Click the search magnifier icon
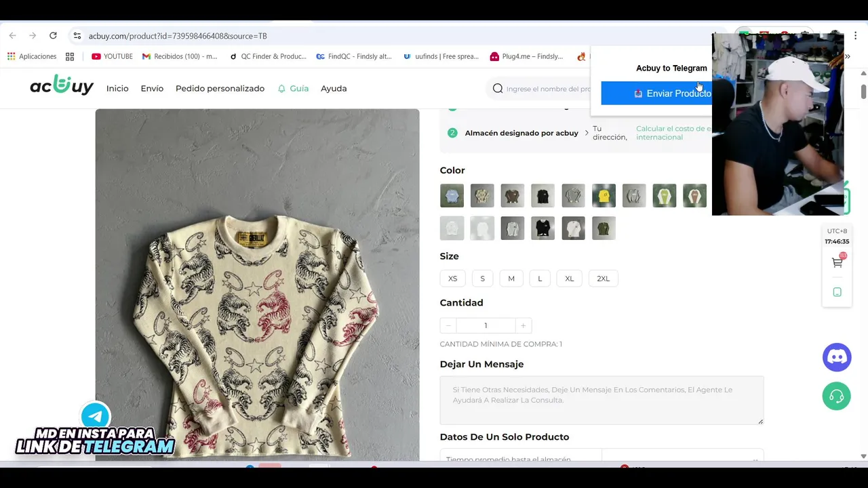This screenshot has height=488, width=868. [x=498, y=89]
